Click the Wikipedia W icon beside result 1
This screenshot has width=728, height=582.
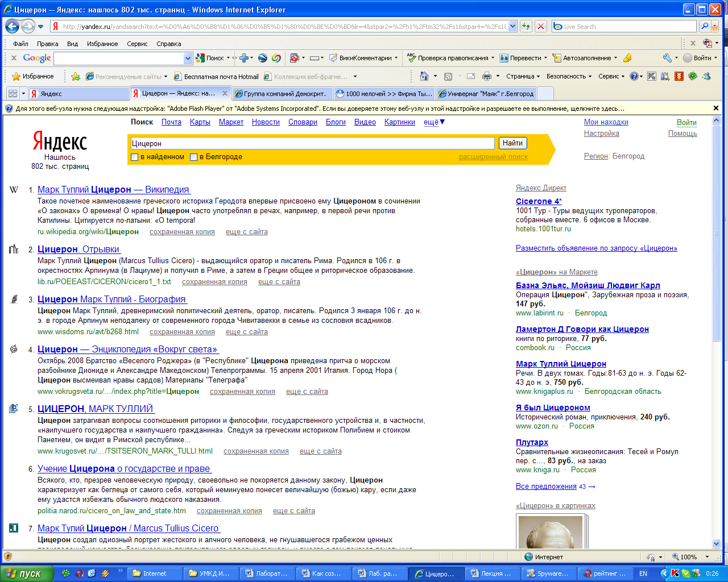14,189
